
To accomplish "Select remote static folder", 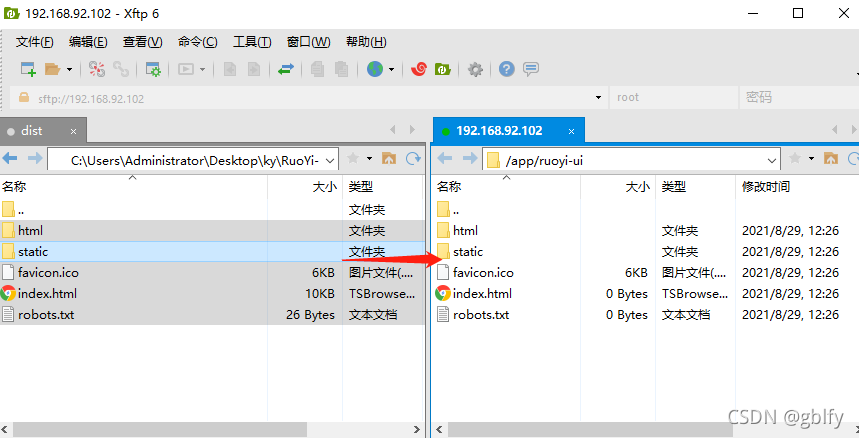I will (x=646, y=252).
